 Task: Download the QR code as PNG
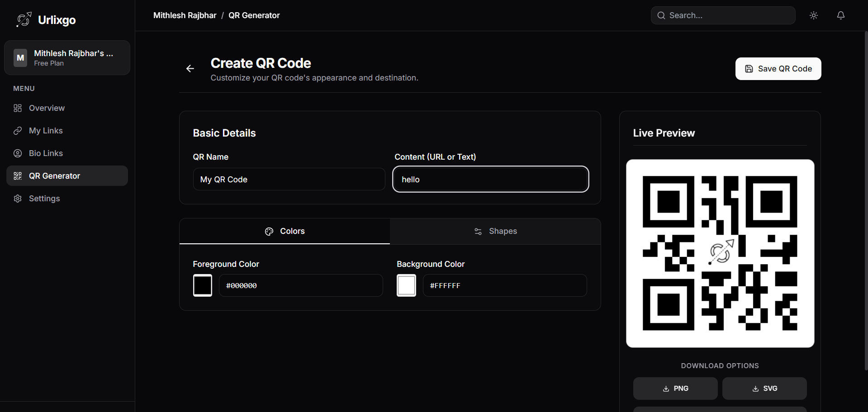click(x=675, y=388)
